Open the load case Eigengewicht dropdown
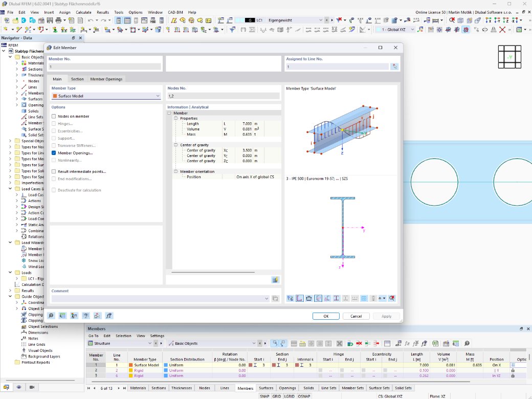This screenshot has width=532, height=399. [x=320, y=20]
